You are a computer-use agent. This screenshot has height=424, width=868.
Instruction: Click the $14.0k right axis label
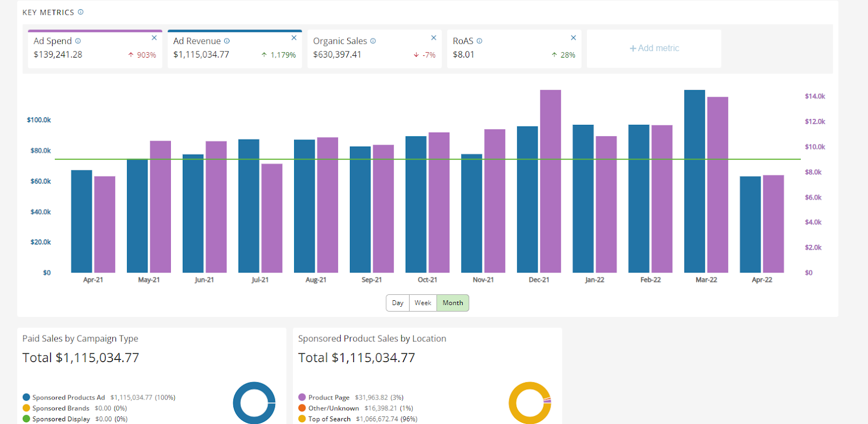point(815,96)
